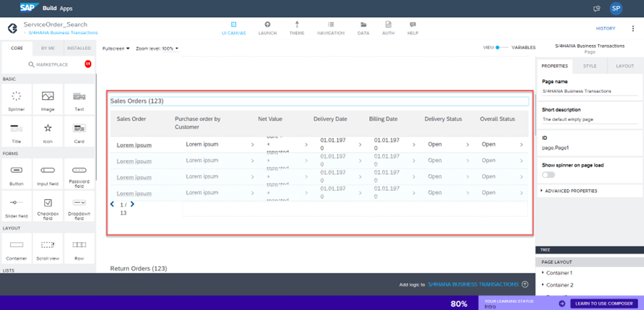Select the Dropdown field component
This screenshot has width=644, height=310.
pos(79,206)
